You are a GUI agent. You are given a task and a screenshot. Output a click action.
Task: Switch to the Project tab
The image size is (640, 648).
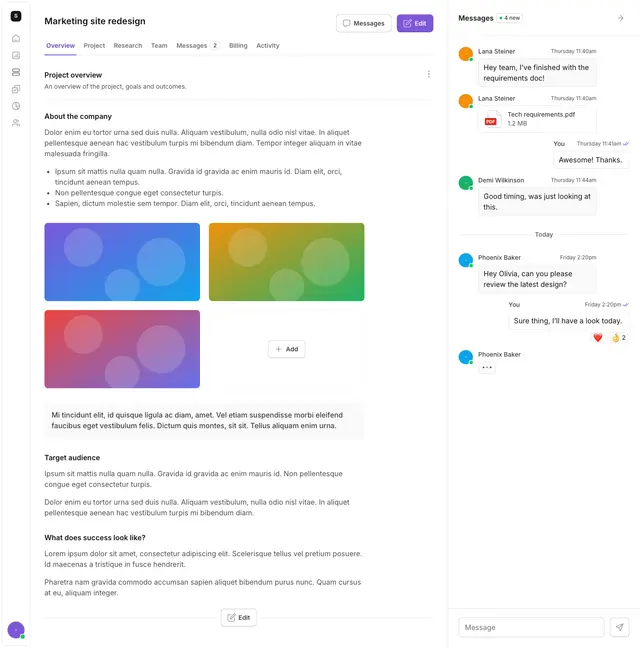tap(94, 45)
